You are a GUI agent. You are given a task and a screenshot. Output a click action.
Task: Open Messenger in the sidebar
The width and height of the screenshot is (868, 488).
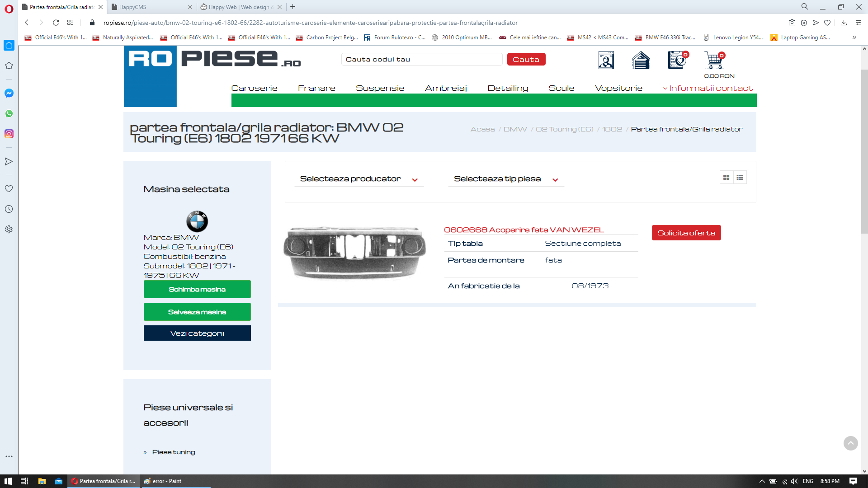[9, 93]
